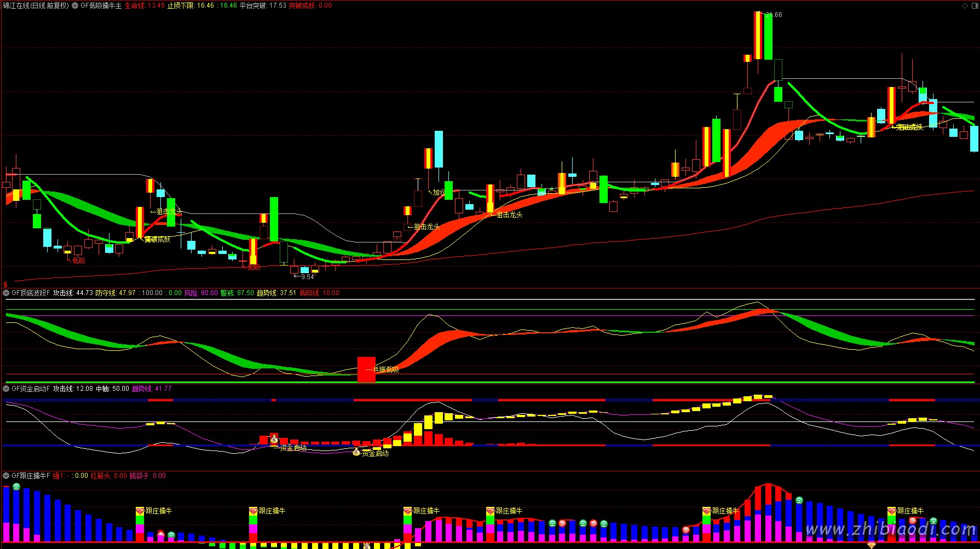Click the 中轴 50.00 label
The height and width of the screenshot is (549, 980).
click(112, 389)
